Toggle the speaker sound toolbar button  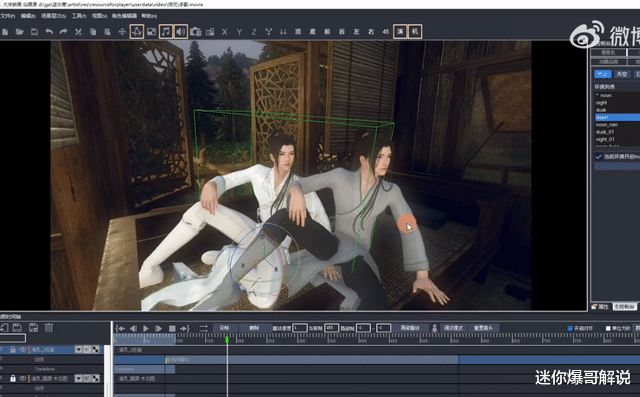[180, 31]
